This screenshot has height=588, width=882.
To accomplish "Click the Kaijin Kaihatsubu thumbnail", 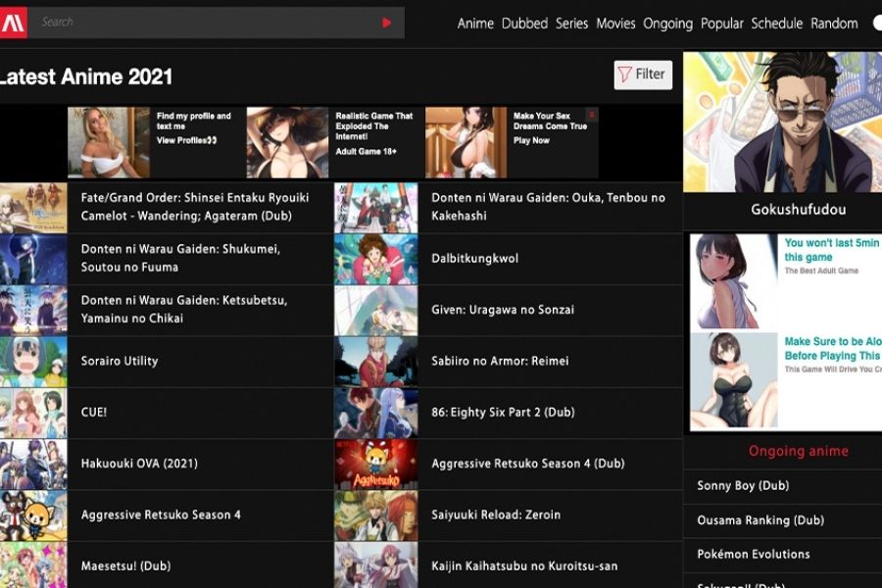I will 375,564.
